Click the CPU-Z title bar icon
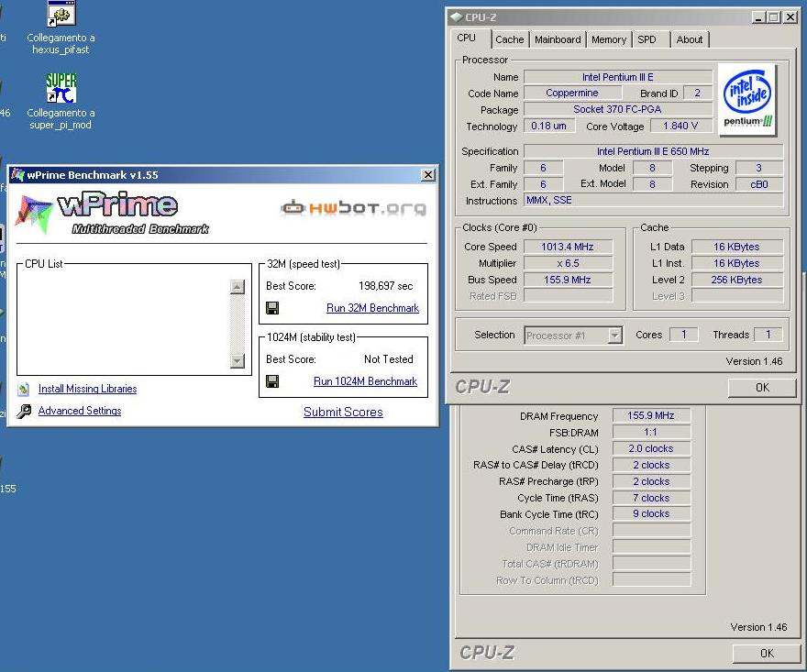The width and height of the screenshot is (807, 672). pos(456,17)
